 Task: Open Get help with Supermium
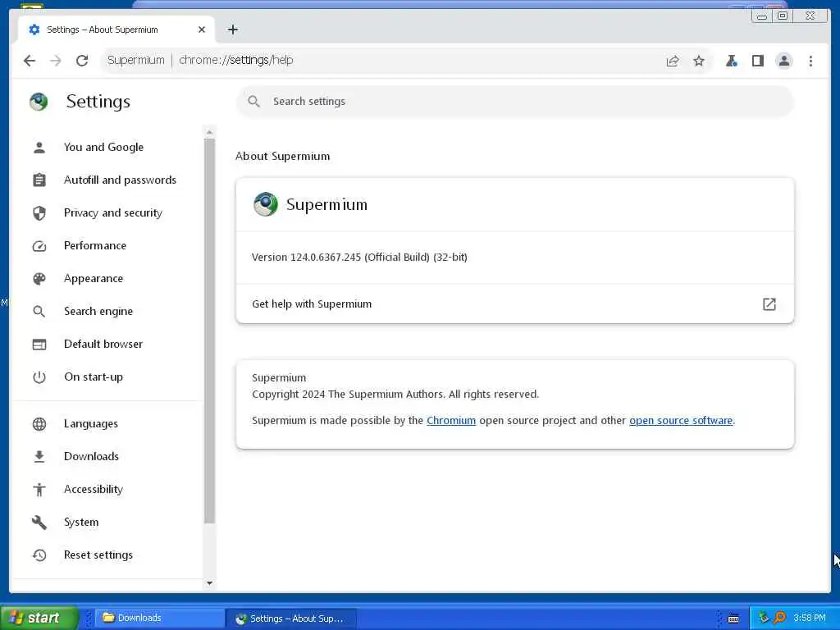click(515, 304)
